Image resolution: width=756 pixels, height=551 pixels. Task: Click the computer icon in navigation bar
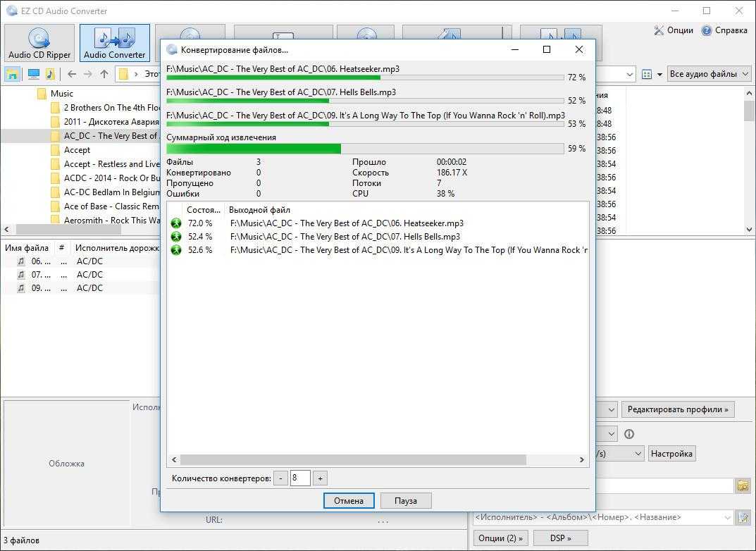tap(33, 74)
